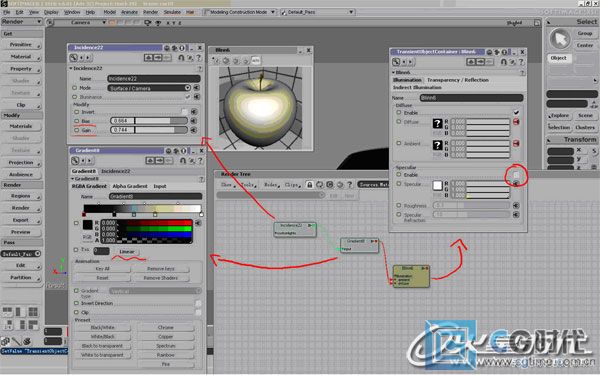Toggle the Invert Direction checkbox in Gradient8
Screen dimensions: 600x375
tap(198, 303)
